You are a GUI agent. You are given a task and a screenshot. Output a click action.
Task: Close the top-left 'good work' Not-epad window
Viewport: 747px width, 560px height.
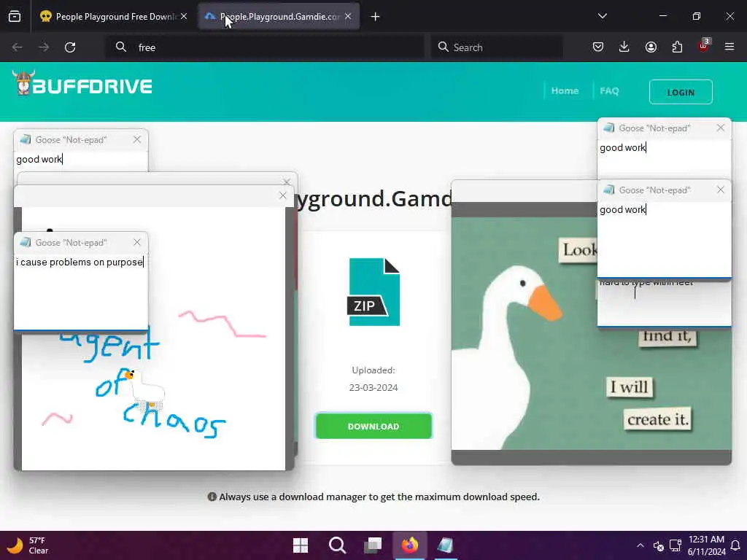click(137, 139)
